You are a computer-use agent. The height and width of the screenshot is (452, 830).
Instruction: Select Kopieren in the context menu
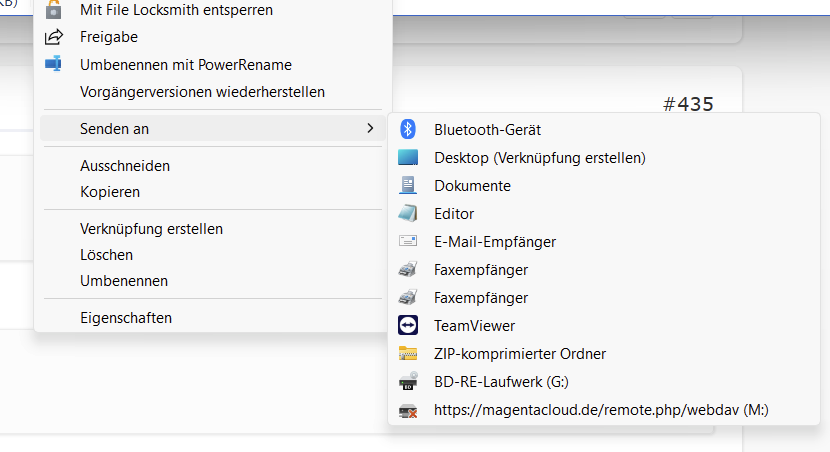110,191
